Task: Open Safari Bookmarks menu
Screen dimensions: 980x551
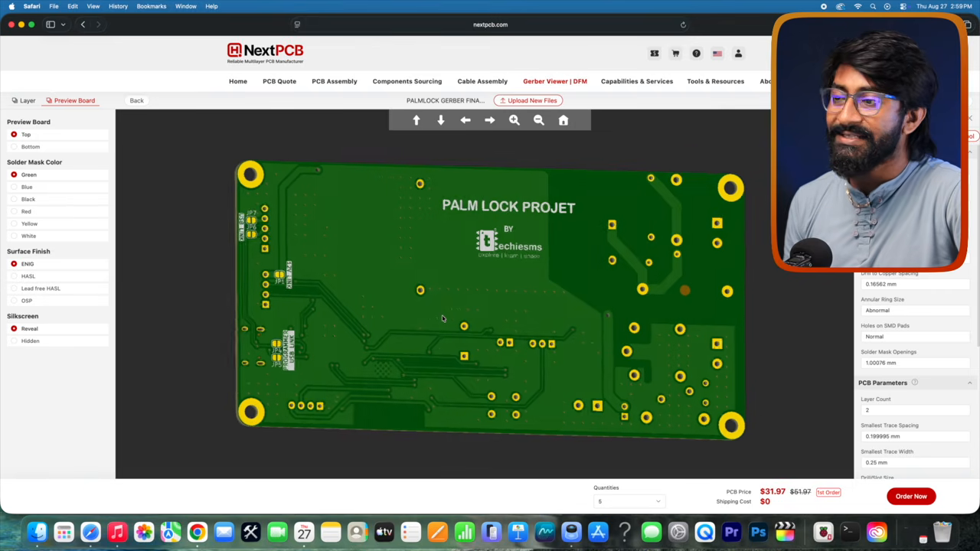Action: click(152, 6)
